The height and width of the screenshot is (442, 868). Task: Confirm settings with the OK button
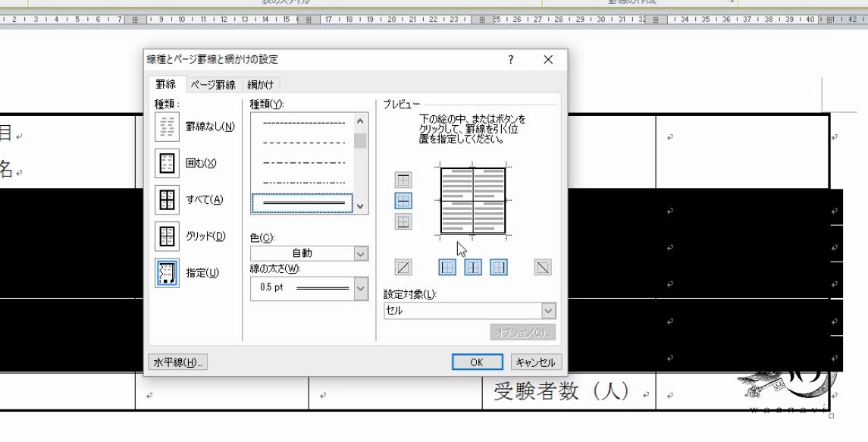click(477, 362)
